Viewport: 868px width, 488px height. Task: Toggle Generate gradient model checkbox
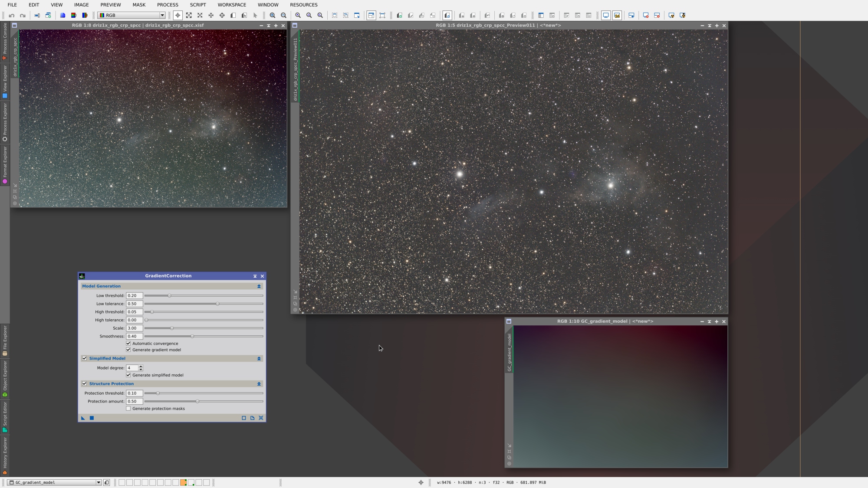128,350
